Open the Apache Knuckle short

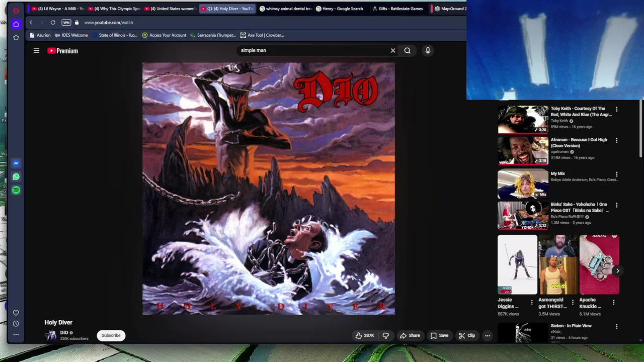point(599,264)
